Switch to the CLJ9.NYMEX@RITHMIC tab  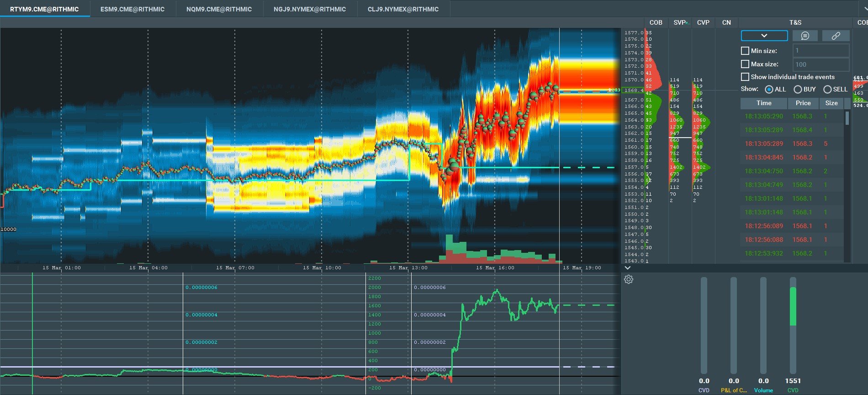tap(403, 9)
